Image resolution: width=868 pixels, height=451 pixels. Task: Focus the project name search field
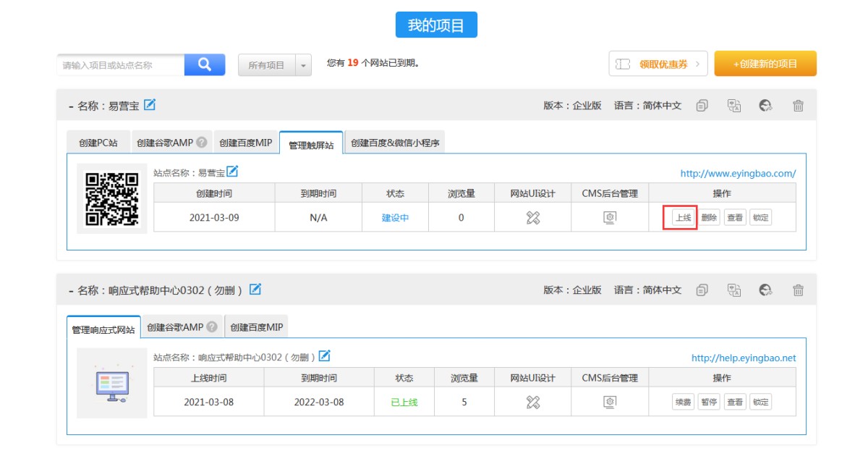click(x=121, y=65)
